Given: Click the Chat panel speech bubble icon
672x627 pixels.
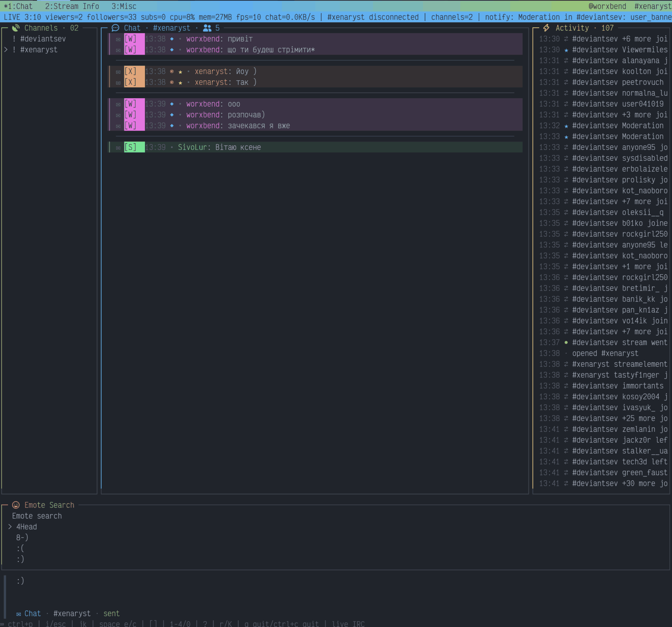Looking at the screenshot, I should point(115,28).
